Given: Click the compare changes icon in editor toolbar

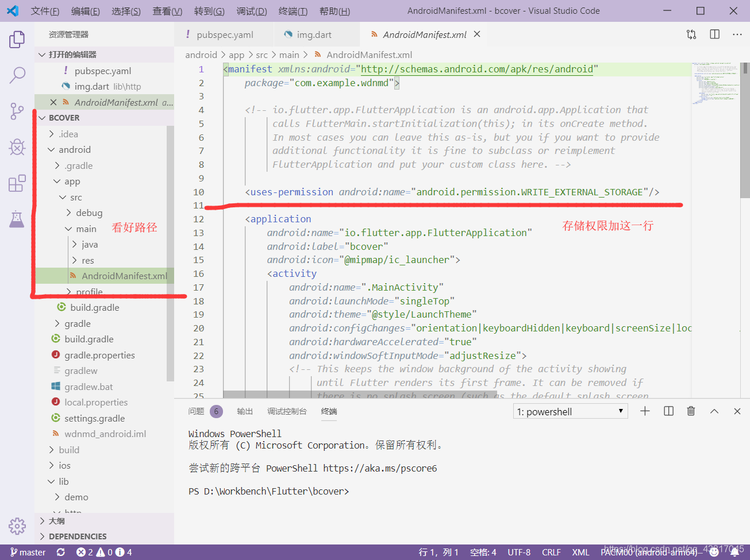Looking at the screenshot, I should [691, 34].
